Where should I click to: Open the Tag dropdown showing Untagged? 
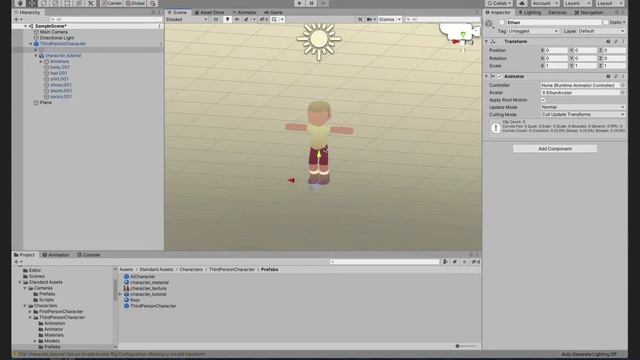click(x=533, y=31)
